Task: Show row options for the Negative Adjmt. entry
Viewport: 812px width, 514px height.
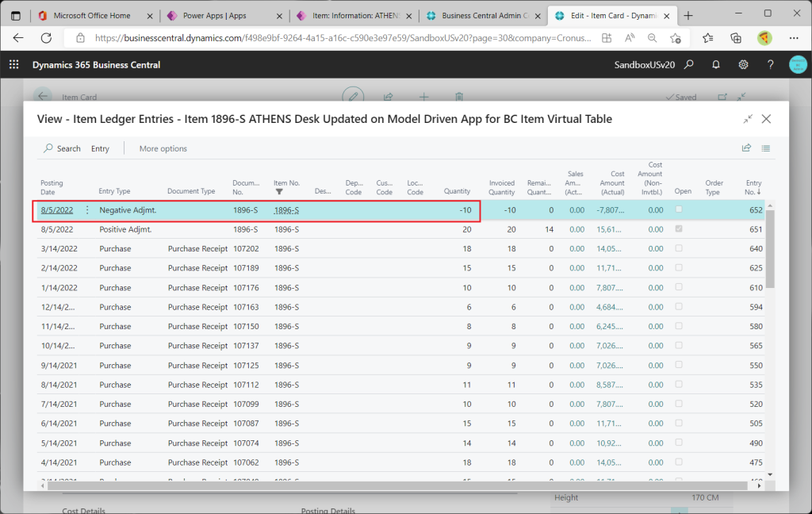Action: 87,210
